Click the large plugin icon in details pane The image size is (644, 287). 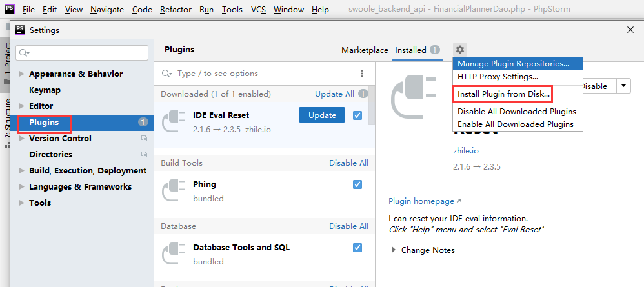click(x=414, y=98)
